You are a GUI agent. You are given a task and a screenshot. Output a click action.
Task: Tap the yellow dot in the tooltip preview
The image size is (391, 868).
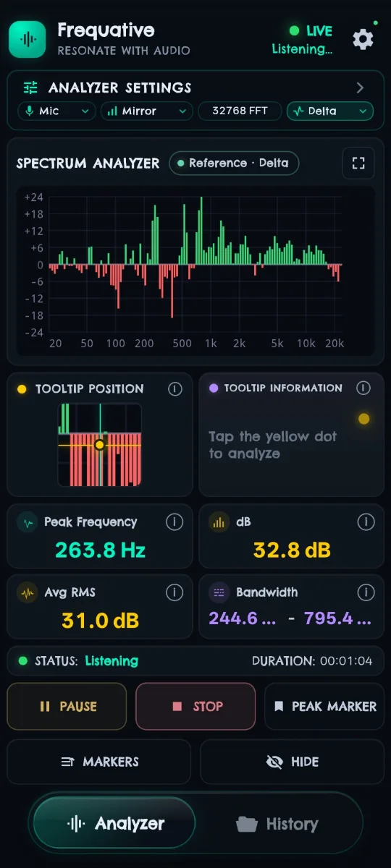tap(100, 445)
